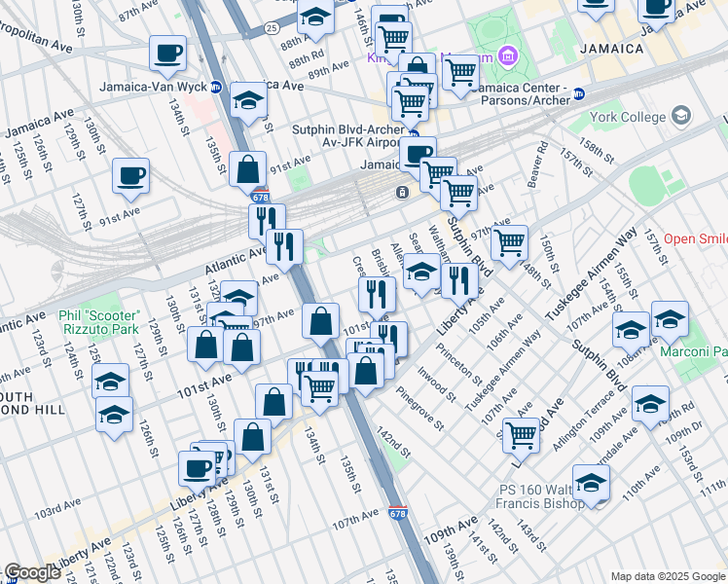This screenshot has width=728, height=584.
Task: Open the shopping bag marker above 131st St on Liberty Ave
Action: pos(253,438)
